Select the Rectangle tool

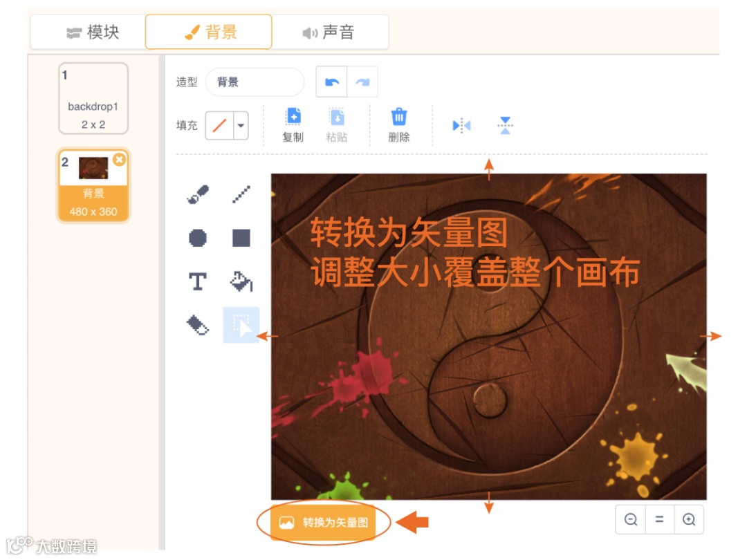(x=241, y=238)
